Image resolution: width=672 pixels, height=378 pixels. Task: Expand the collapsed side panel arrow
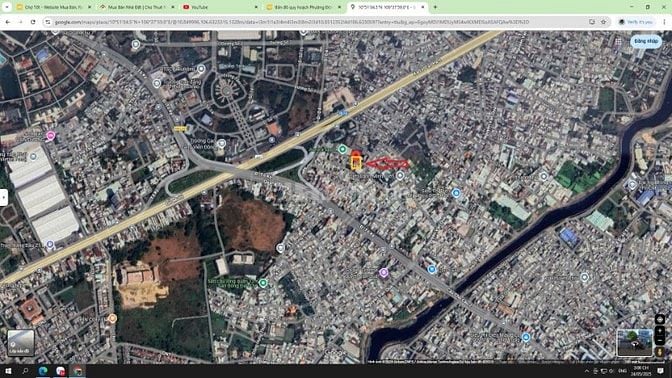point(3,198)
